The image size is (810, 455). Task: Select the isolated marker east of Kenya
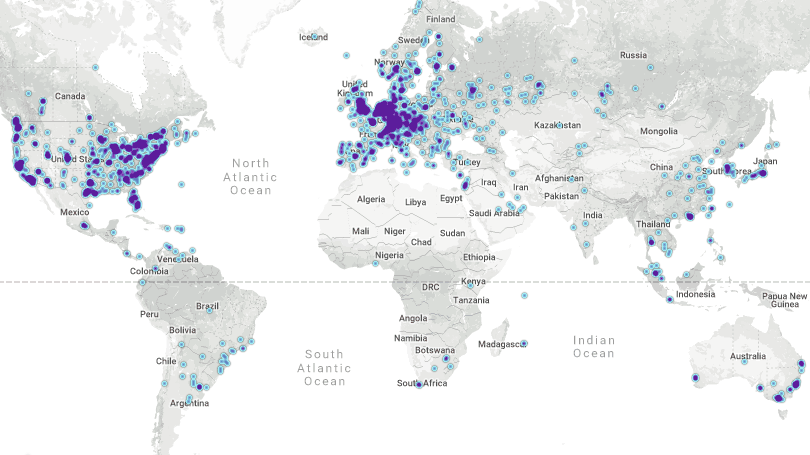coord(524,295)
